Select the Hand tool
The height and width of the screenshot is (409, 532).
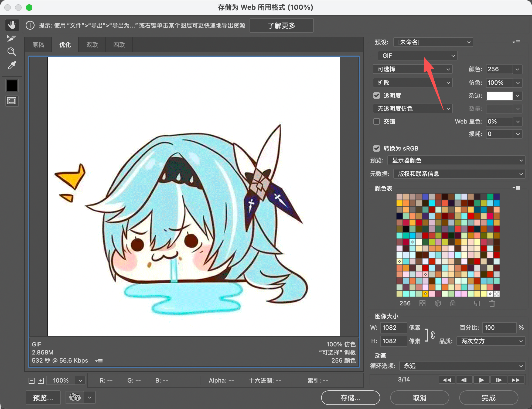[12, 25]
